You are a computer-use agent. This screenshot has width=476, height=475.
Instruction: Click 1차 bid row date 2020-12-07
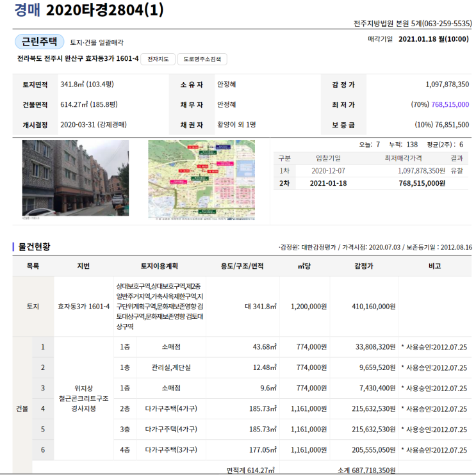click(x=328, y=171)
